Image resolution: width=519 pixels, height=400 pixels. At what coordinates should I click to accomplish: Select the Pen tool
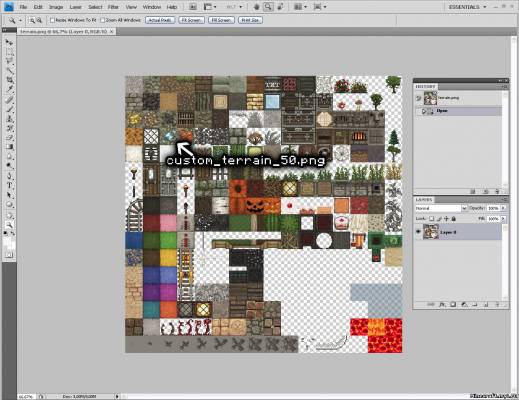tap(9, 176)
